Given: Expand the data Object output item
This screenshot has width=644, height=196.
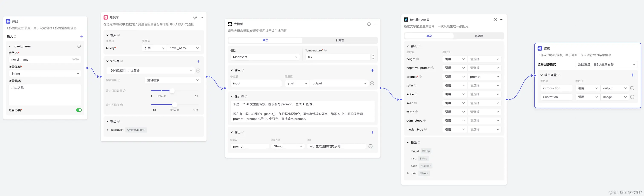Looking at the screenshot, I should click(408, 173).
